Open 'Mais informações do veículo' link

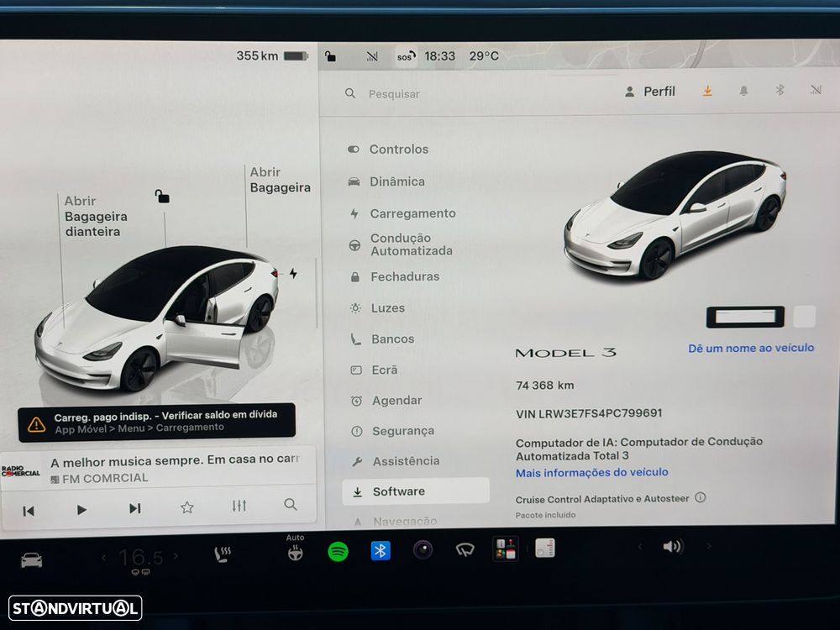point(592,472)
